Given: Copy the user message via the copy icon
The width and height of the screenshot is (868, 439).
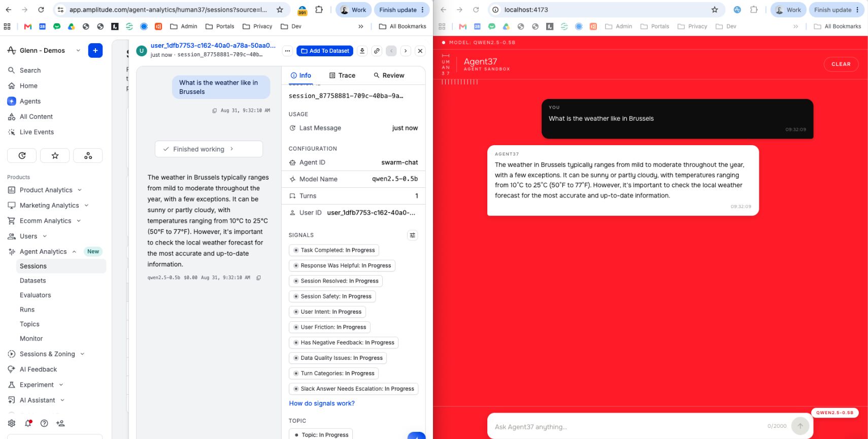Looking at the screenshot, I should click(x=215, y=111).
